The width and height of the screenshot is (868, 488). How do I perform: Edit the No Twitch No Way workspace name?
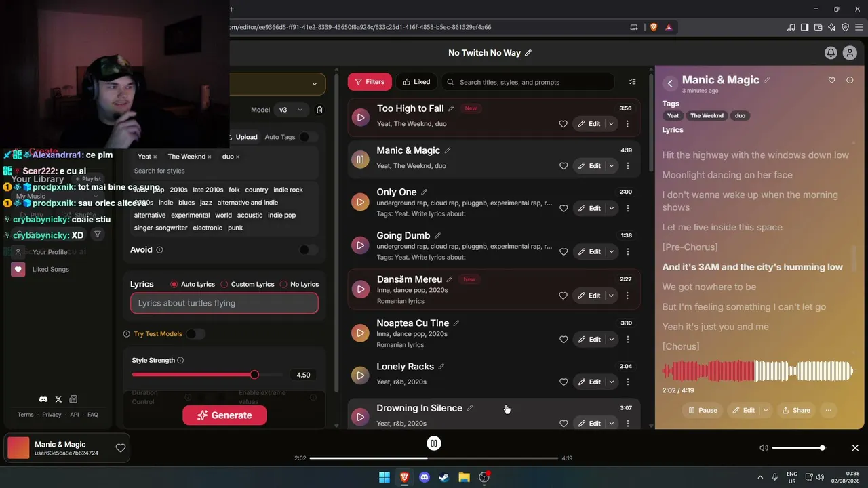(528, 53)
